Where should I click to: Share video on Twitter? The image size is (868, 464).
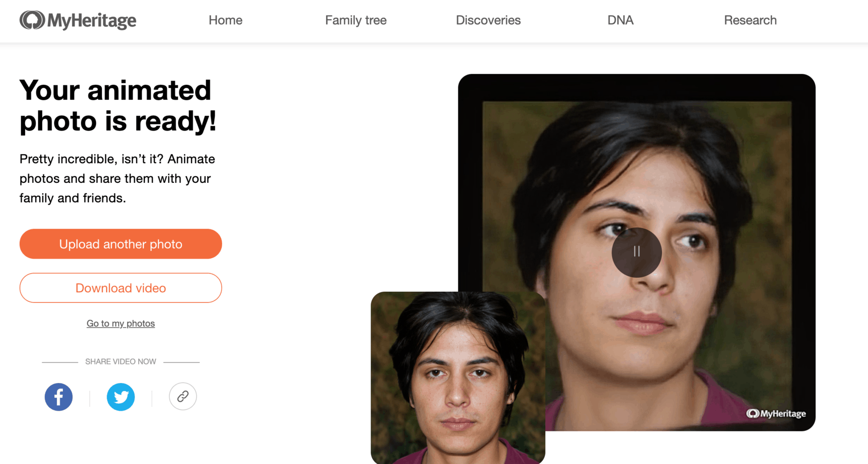pyautogui.click(x=121, y=397)
